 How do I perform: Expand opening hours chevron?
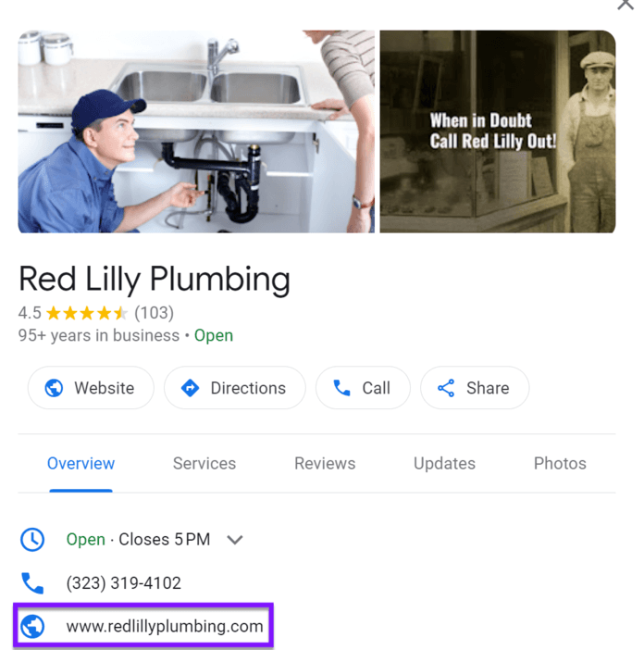coord(235,540)
